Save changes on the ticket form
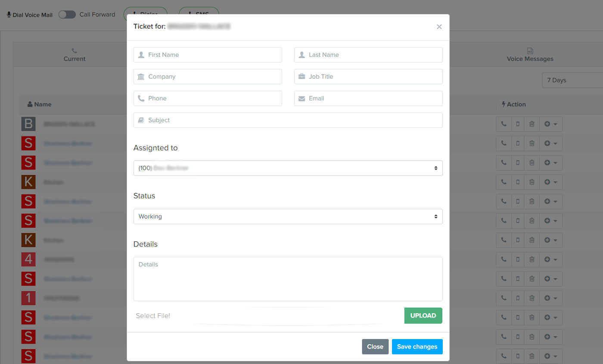 pos(417,346)
